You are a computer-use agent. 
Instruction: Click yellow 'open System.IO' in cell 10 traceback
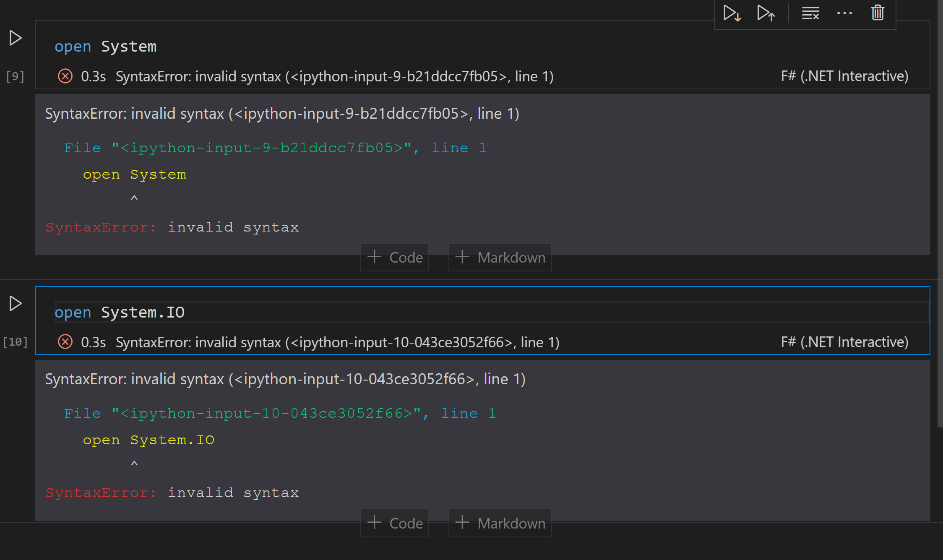(x=148, y=440)
